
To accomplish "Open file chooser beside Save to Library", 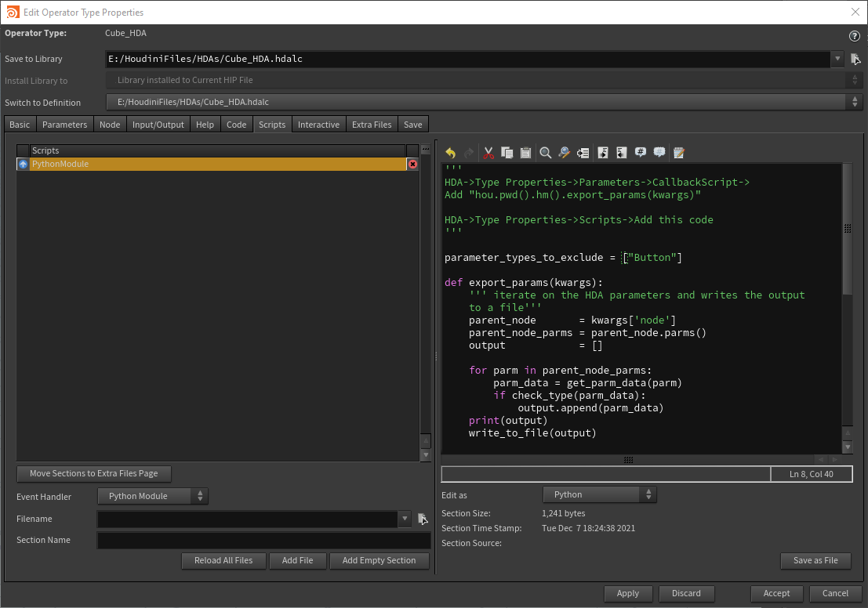I will [855, 60].
